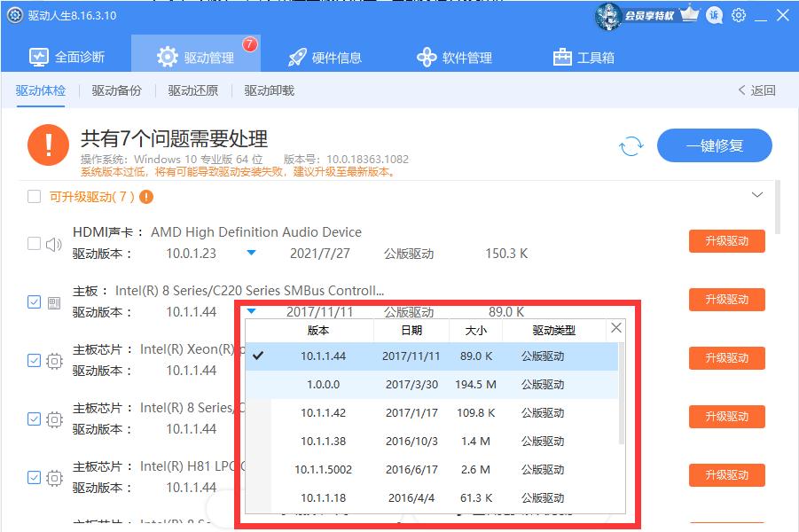
Task: Click the refresh rescan icon beside 一键修复
Action: point(631,147)
